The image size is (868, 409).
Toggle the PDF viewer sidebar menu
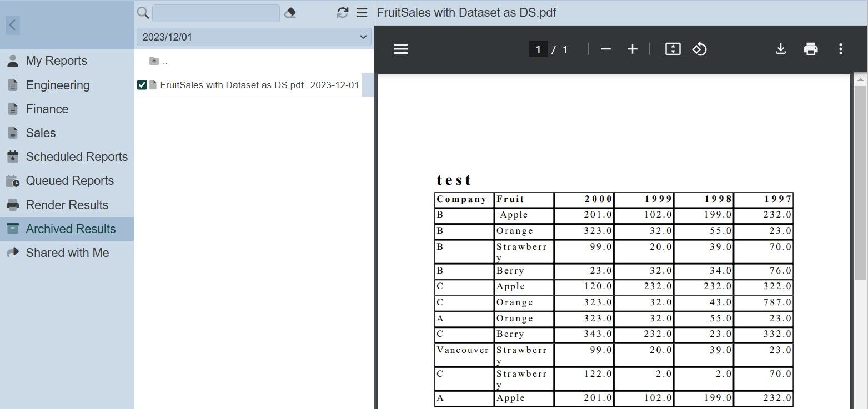coord(401,49)
